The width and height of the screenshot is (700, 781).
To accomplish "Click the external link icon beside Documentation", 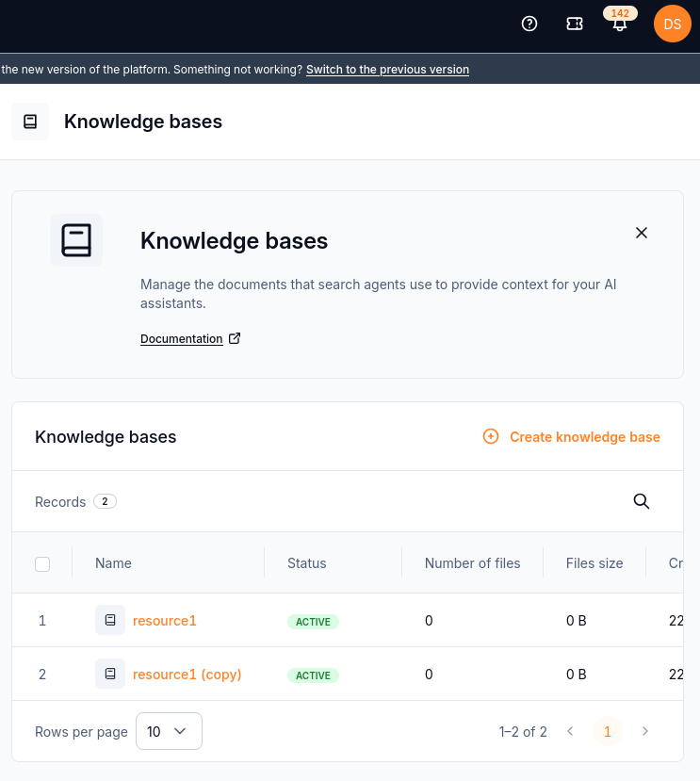I will tap(235, 339).
